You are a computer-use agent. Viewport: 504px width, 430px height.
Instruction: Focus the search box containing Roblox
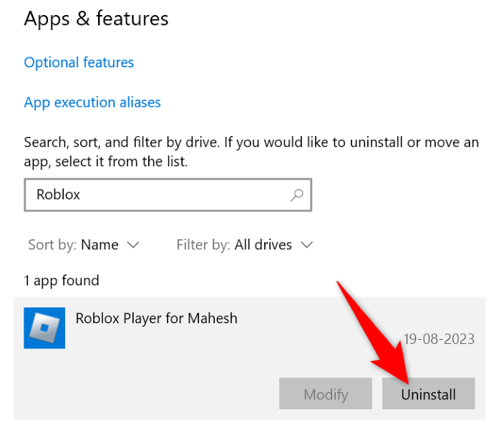coord(157,194)
